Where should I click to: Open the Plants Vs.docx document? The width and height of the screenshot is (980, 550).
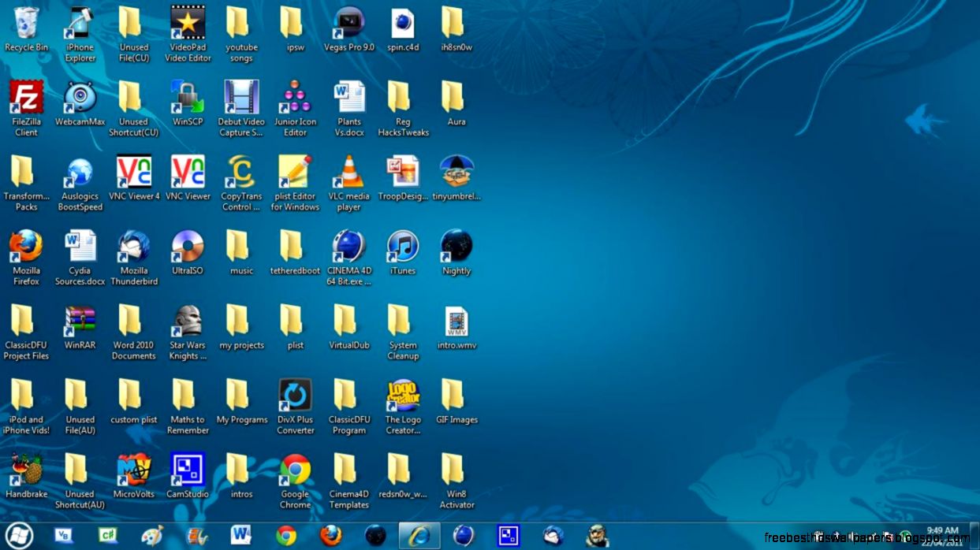348,109
